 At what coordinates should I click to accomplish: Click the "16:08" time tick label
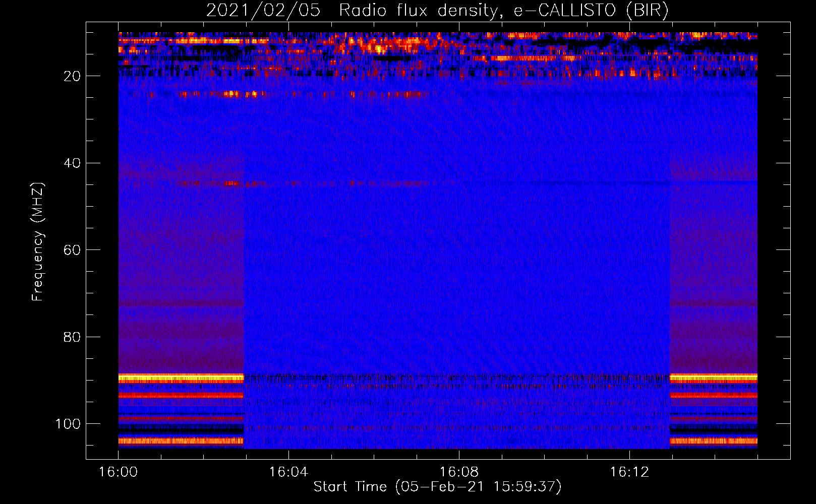[x=459, y=472]
